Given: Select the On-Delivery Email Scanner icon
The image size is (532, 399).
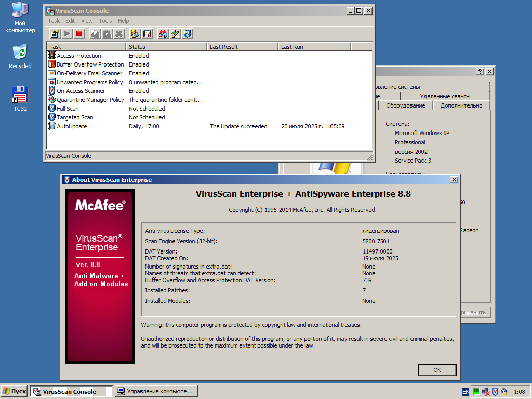Looking at the screenshot, I should pyautogui.click(x=51, y=73).
